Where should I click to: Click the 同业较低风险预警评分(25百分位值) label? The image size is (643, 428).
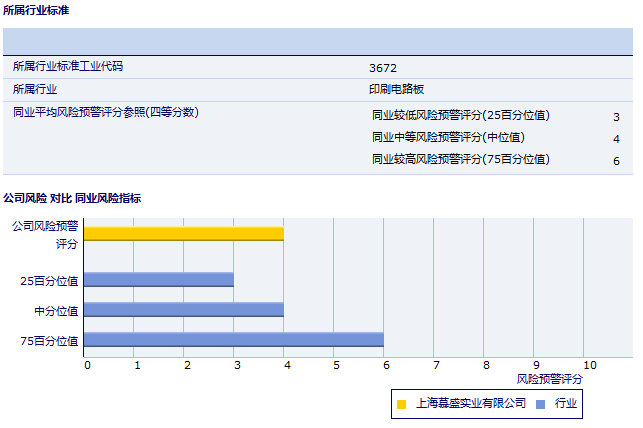(461, 115)
